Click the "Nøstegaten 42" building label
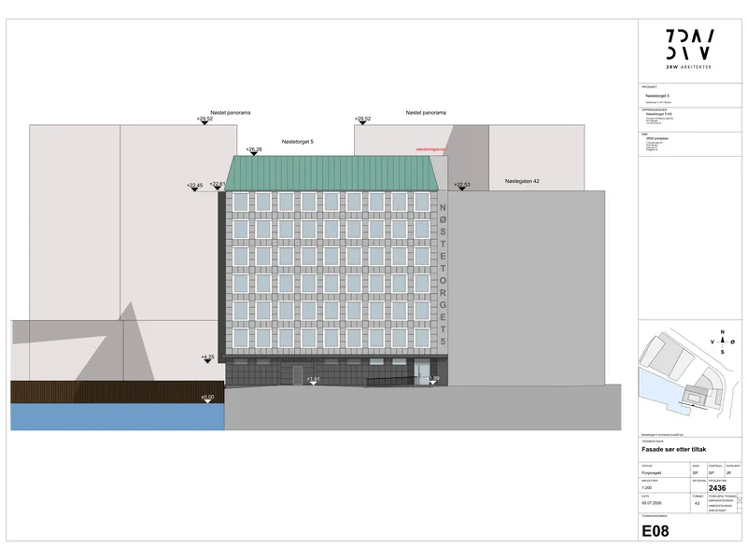This screenshot has width=747, height=560. click(x=522, y=181)
